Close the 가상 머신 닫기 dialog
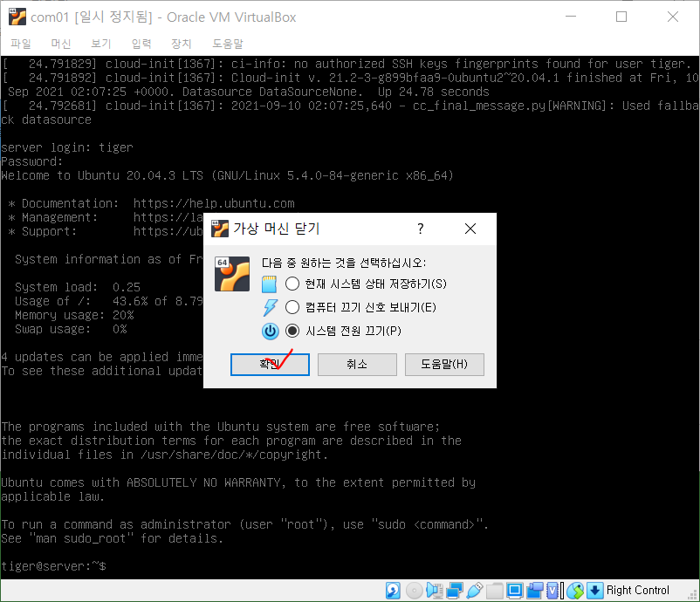 [470, 229]
